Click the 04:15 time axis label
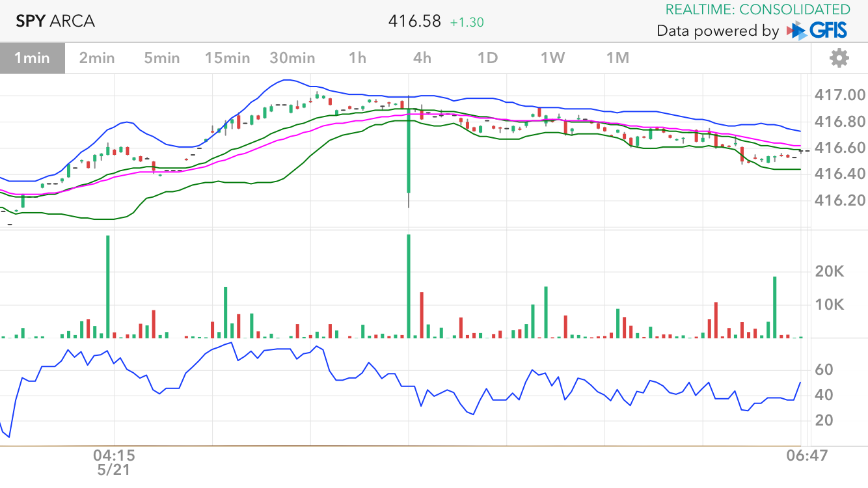 114,454
